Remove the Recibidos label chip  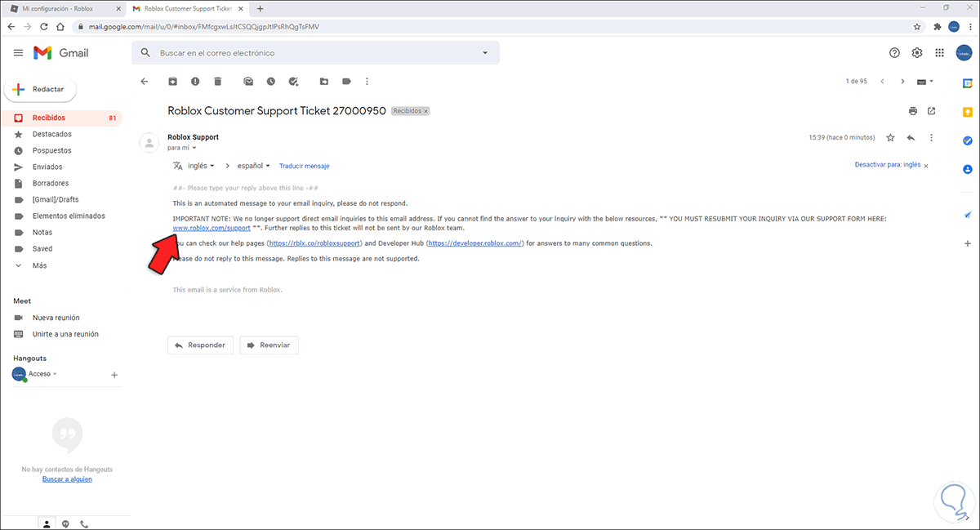point(426,111)
